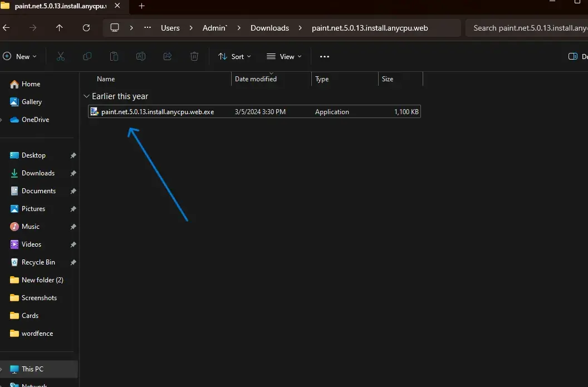This screenshot has width=588, height=387.
Task: Open Gallery from the sidebar
Action: pos(31,102)
